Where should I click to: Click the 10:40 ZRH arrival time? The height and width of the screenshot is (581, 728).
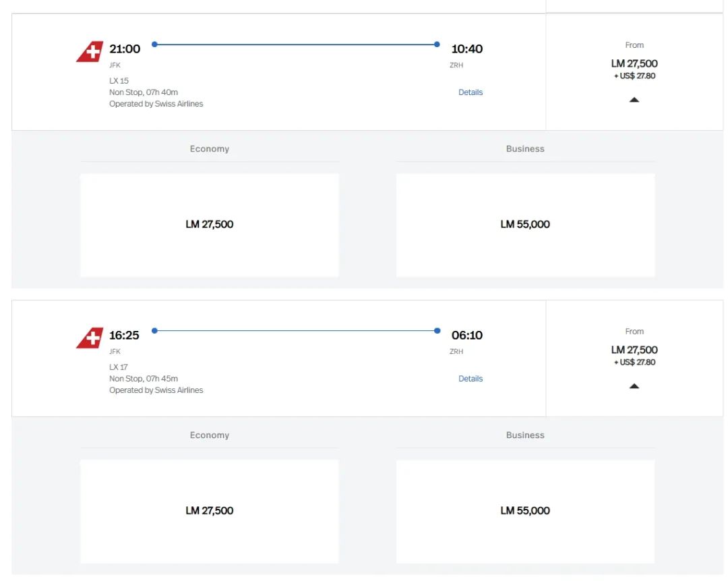coord(466,49)
